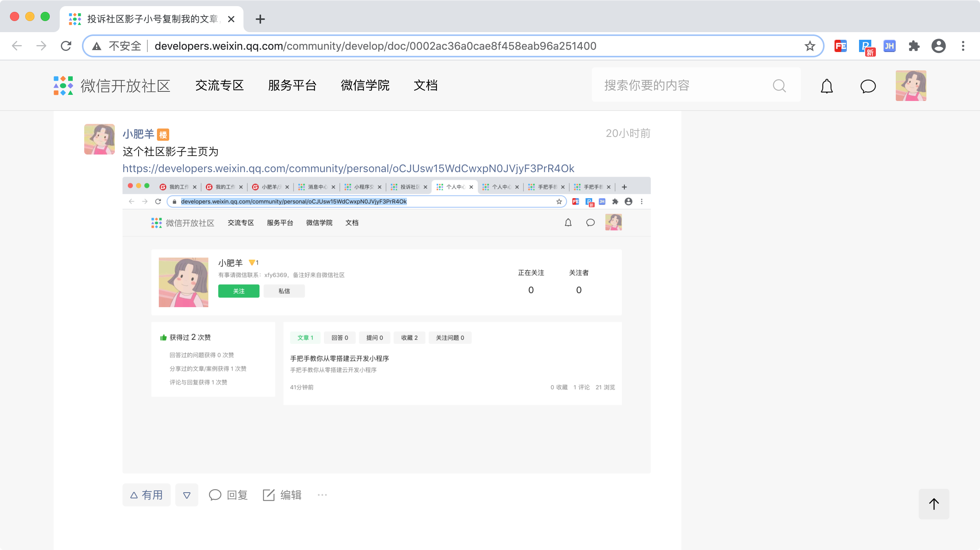The image size is (980, 550).
Task: Open the Chrome three-dot menu
Action: point(963,46)
